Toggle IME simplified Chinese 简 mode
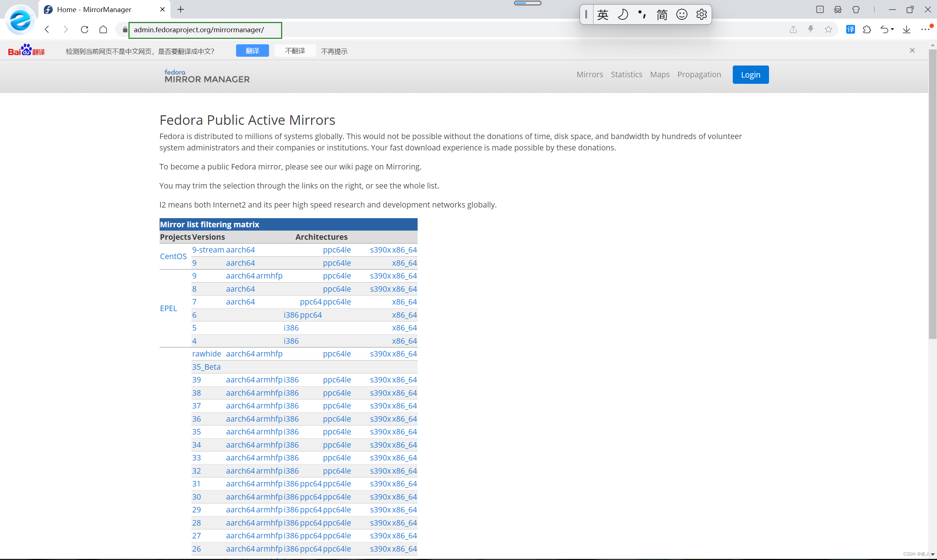This screenshot has height=560, width=937. (661, 14)
